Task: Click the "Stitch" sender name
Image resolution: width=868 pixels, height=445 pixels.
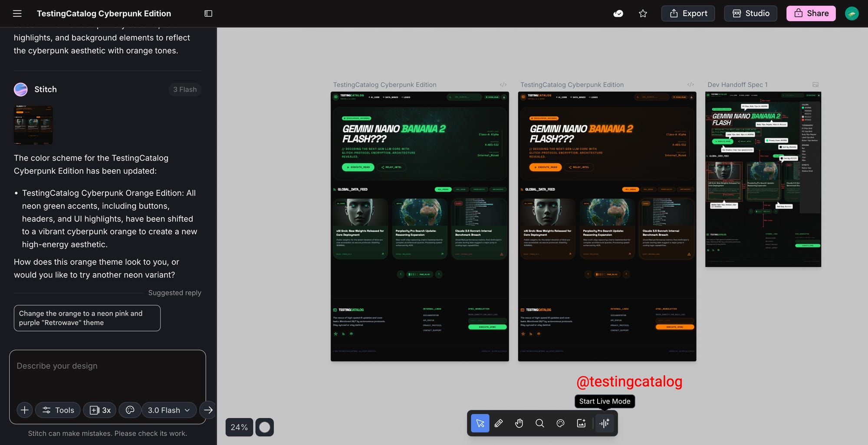Action: (46, 89)
